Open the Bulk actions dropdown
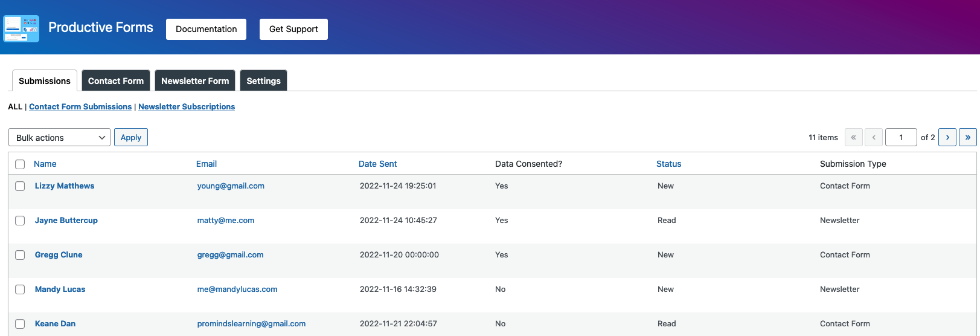This screenshot has width=980, height=336. pos(59,137)
